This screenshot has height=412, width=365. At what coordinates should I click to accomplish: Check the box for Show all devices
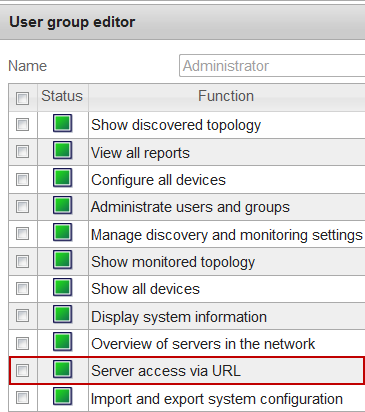[22, 288]
